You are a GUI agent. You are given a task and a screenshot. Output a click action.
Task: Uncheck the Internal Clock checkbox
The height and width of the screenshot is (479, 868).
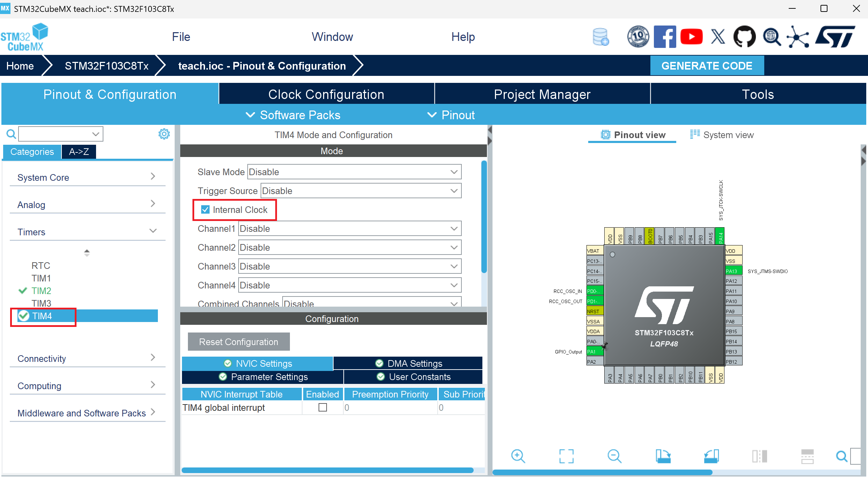[x=205, y=210]
